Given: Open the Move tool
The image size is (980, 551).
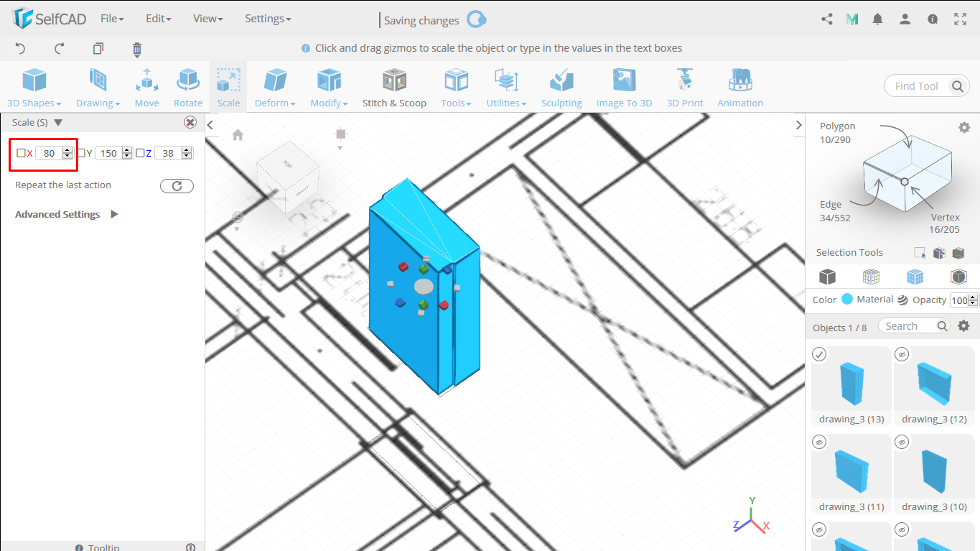Looking at the screenshot, I should pos(146,88).
